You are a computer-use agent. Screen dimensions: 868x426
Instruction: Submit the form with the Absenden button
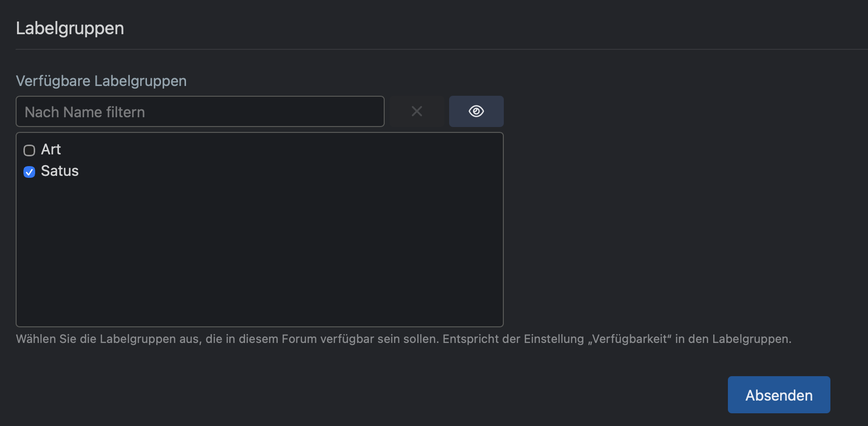point(779,395)
